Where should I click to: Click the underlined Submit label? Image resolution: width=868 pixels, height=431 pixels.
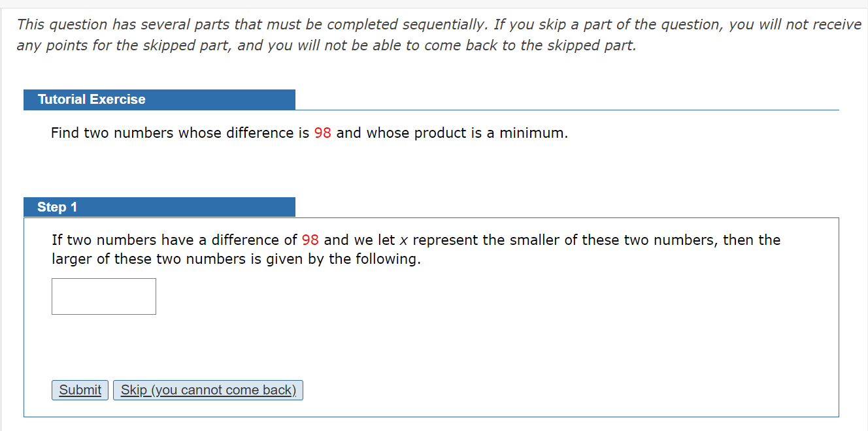coord(79,390)
